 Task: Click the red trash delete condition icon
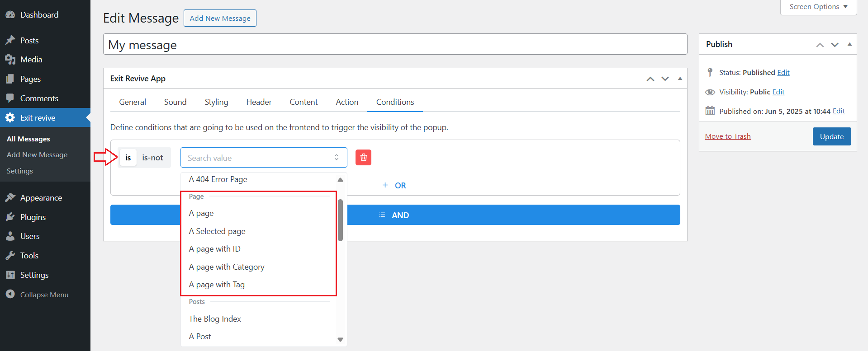pos(363,158)
